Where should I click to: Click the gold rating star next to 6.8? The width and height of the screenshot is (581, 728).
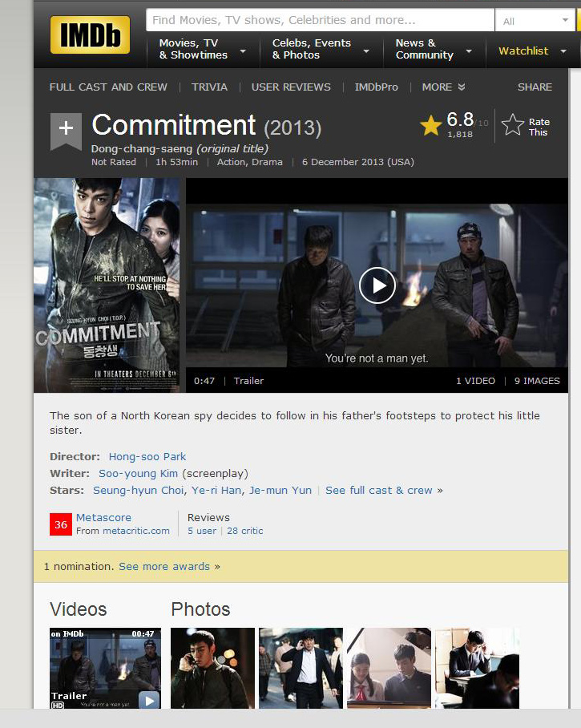(x=430, y=125)
